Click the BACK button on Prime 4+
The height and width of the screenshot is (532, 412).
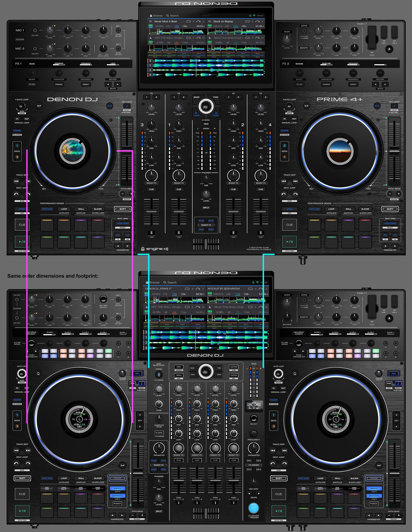point(197,97)
